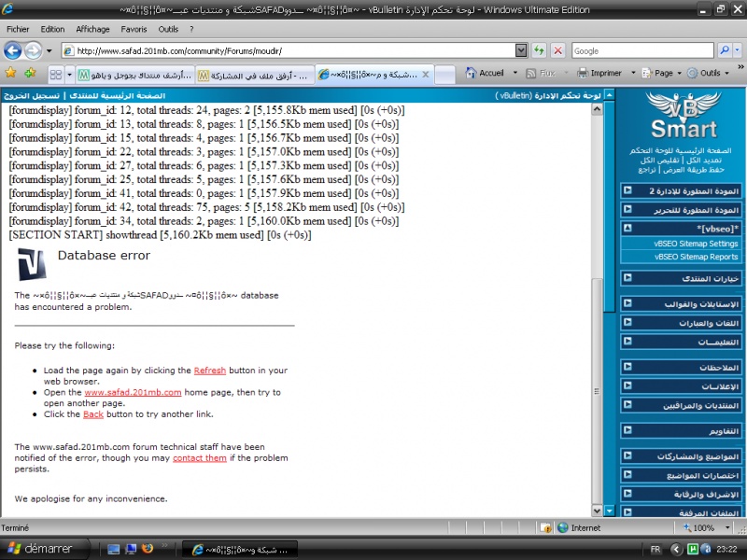
Task: Open the Favorites star icon
Action: tap(11, 73)
